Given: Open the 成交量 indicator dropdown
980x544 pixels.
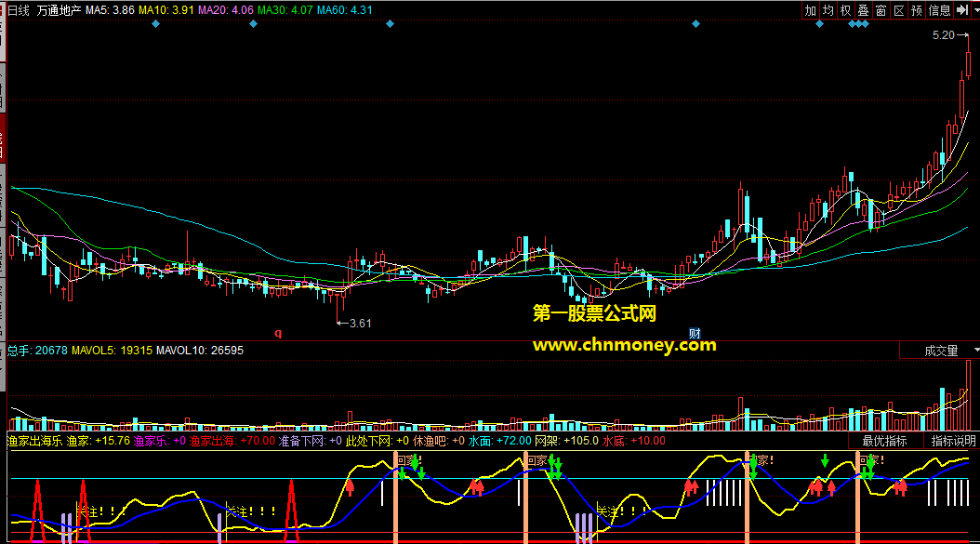Looking at the screenshot, I should click(940, 351).
